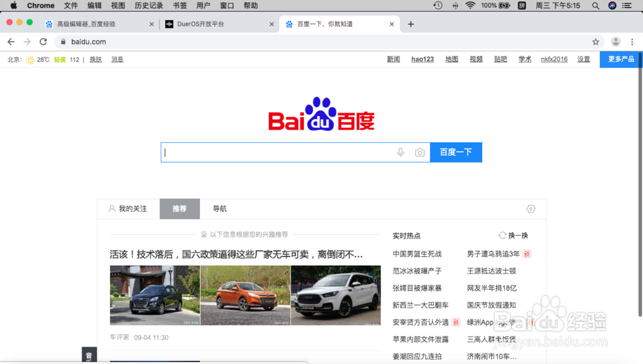The height and width of the screenshot is (364, 643).
Task: Click the page vertical scrollbar
Action: 640,185
